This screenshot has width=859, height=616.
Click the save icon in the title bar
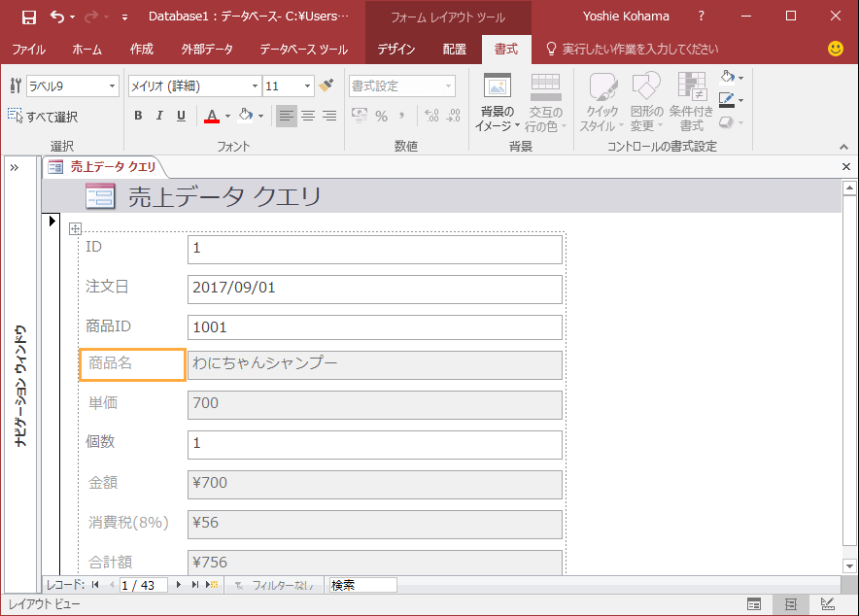point(28,17)
